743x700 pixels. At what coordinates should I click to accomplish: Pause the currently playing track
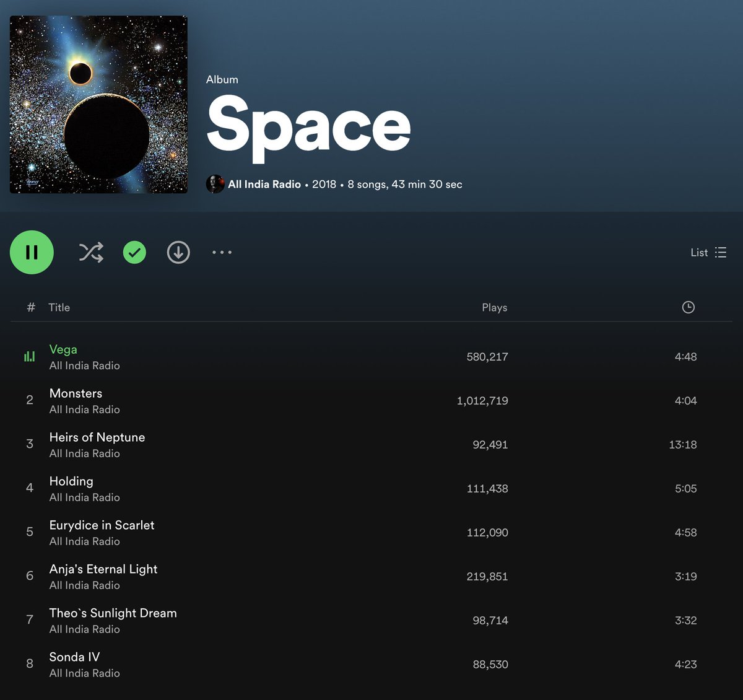click(32, 253)
